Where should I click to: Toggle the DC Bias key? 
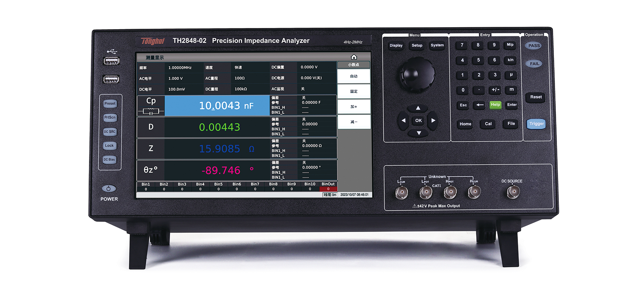(109, 160)
